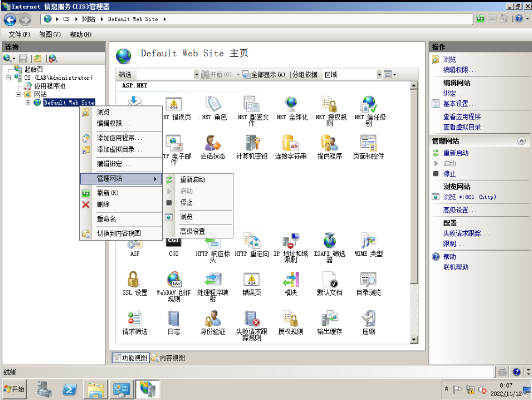Image resolution: width=532 pixels, height=400 pixels.
Task: Click the 浏览 *:801 (http) link
Action: 469,197
